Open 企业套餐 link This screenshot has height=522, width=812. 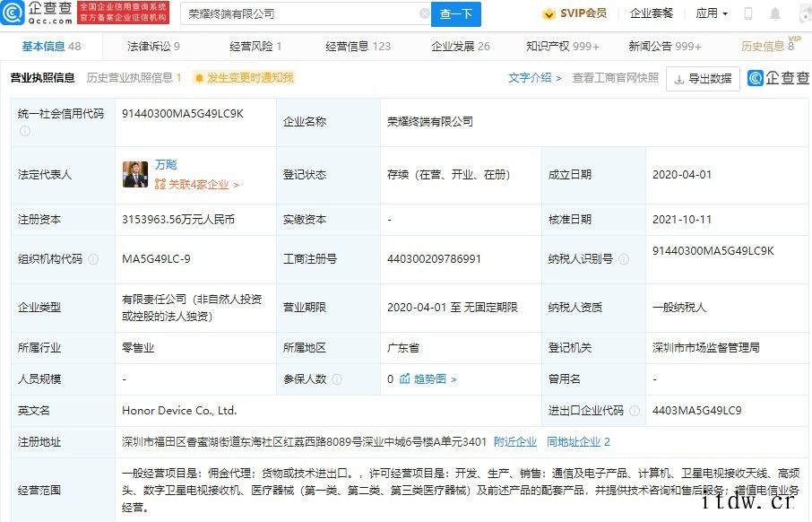(652, 13)
